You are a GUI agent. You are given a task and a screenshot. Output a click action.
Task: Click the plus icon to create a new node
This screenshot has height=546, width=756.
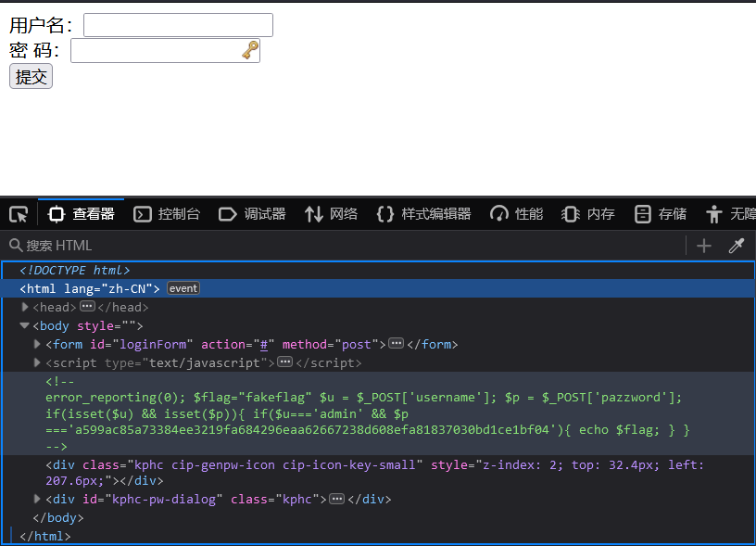point(704,246)
